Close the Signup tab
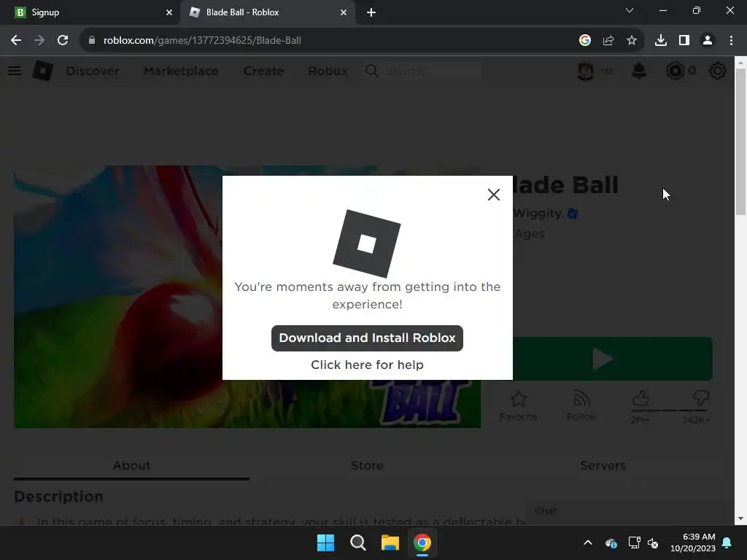 [x=169, y=12]
